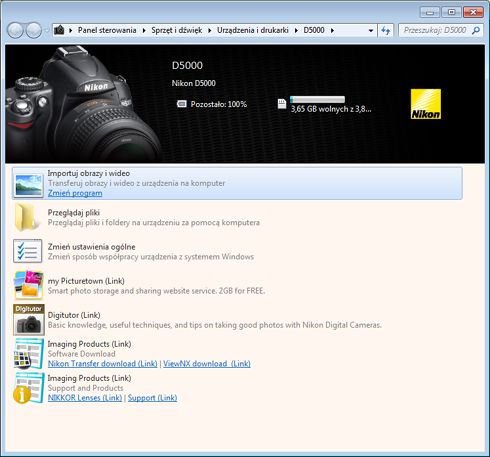Click the Zmień ustawienia ogólne checklist icon
Image resolution: width=490 pixels, height=457 pixels.
coord(28,251)
